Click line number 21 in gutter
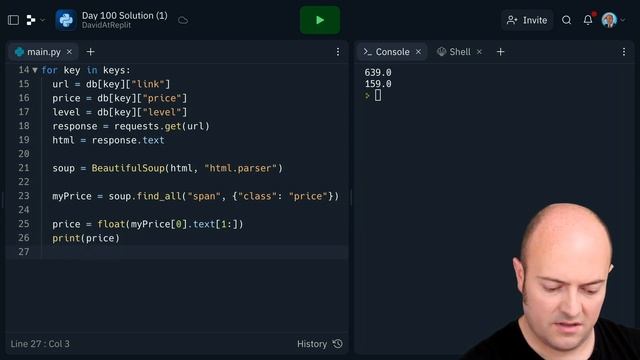Image resolution: width=640 pixels, height=360 pixels. click(x=24, y=168)
